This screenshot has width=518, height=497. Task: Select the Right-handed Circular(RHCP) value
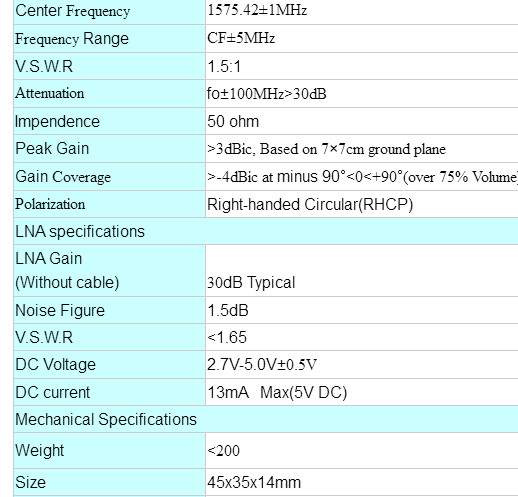click(x=310, y=204)
